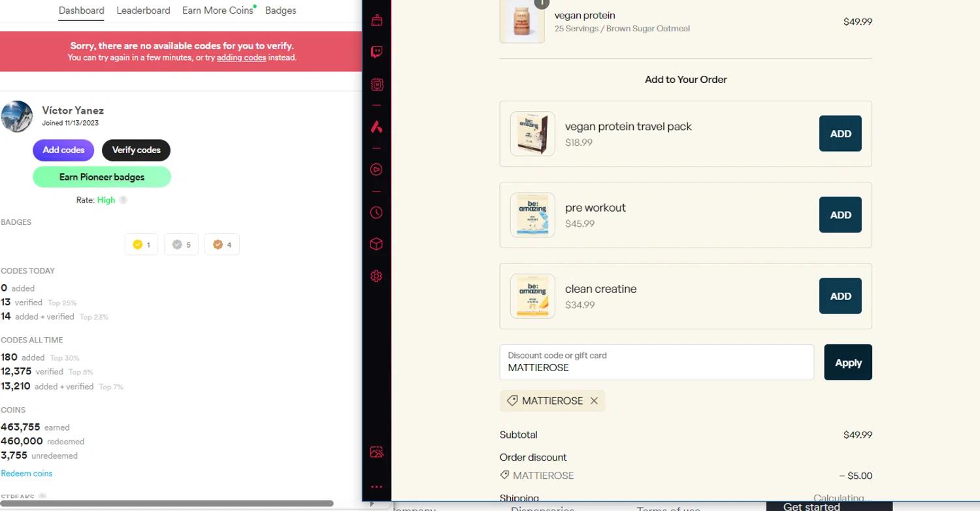Open Twitch panel in the sidebar
This screenshot has height=511, width=980.
click(376, 52)
